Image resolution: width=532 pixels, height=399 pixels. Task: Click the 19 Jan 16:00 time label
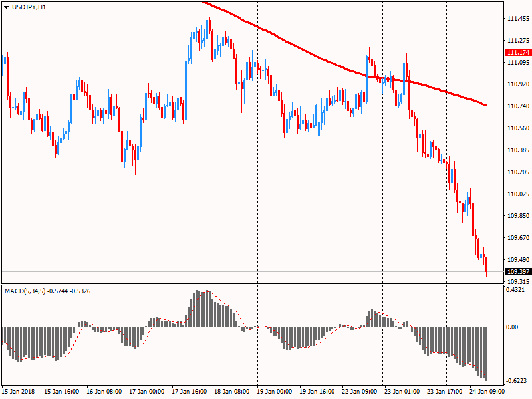tap(317, 392)
